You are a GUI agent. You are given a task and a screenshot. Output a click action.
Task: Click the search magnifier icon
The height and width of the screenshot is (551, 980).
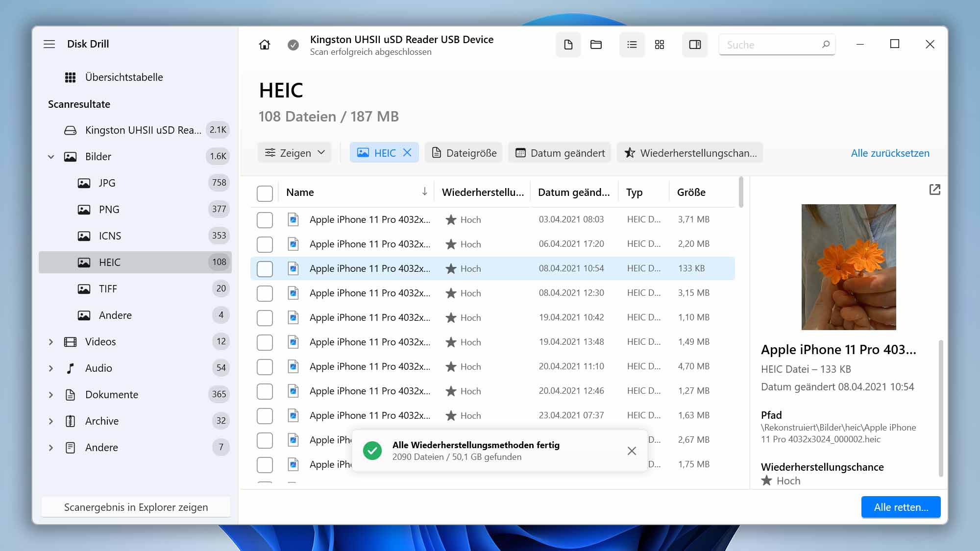pyautogui.click(x=826, y=45)
